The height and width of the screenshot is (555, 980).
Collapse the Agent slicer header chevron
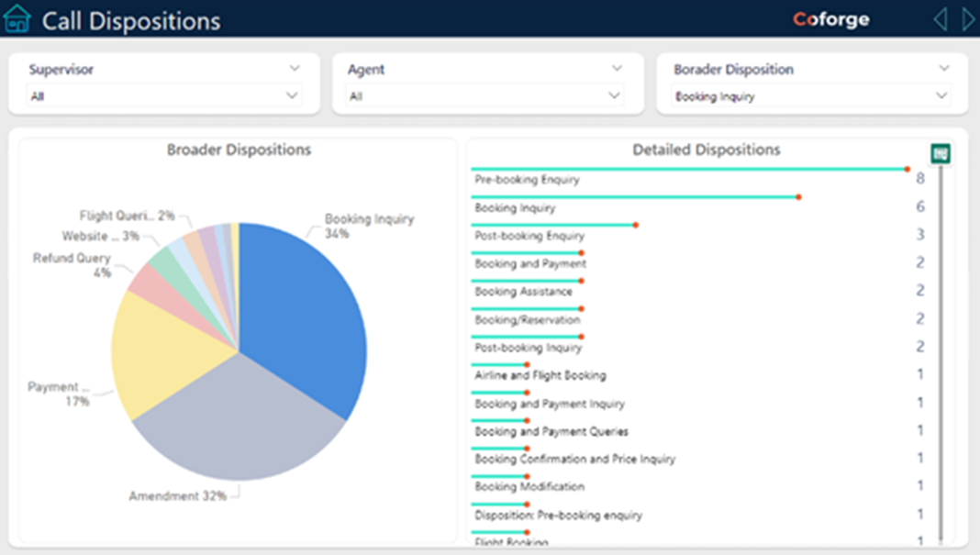click(617, 68)
